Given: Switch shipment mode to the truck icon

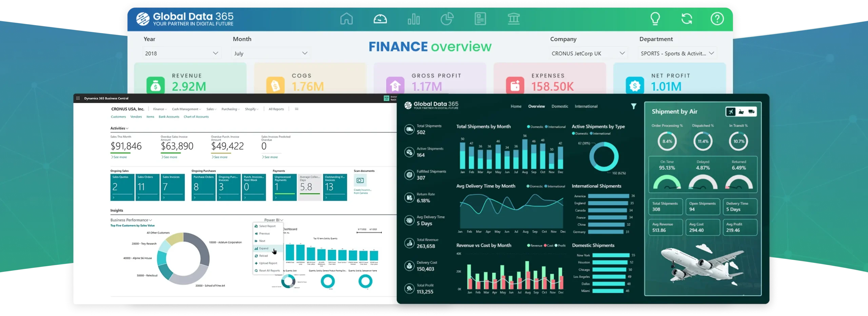Looking at the screenshot, I should pos(751,112).
